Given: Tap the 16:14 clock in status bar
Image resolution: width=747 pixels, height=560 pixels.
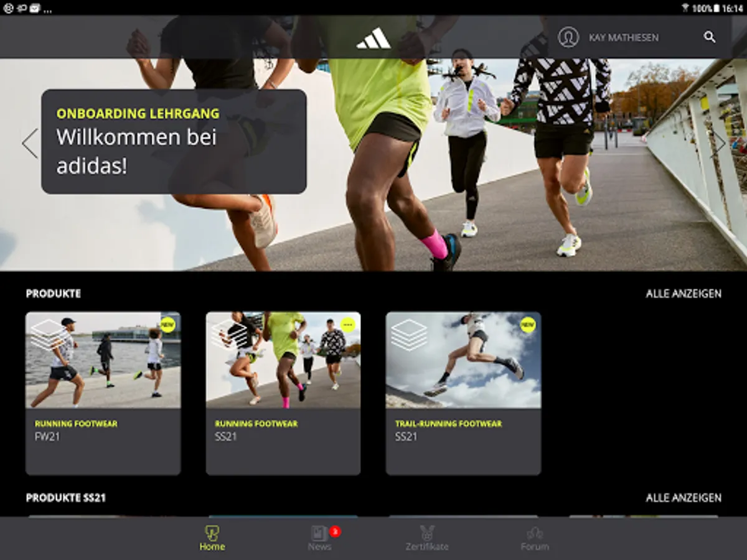Looking at the screenshot, I should (x=733, y=9).
